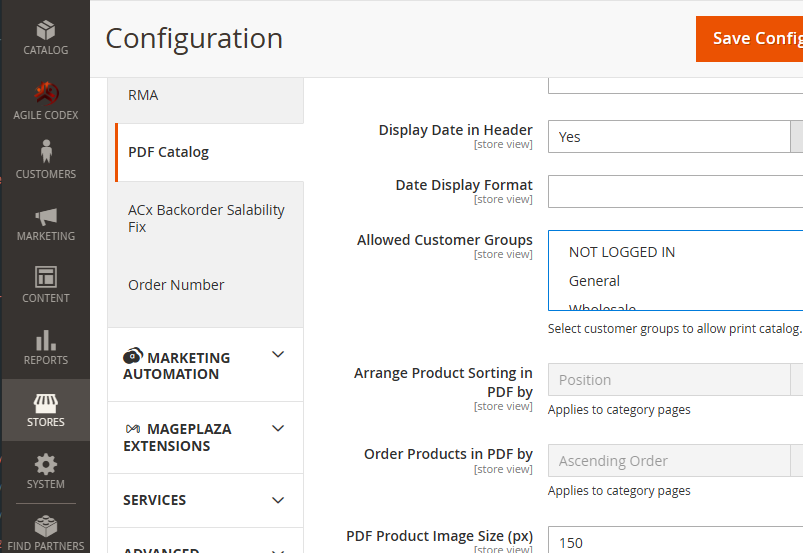The width and height of the screenshot is (803, 553).
Task: Click the Order Products in PDF by label
Action: [448, 454]
